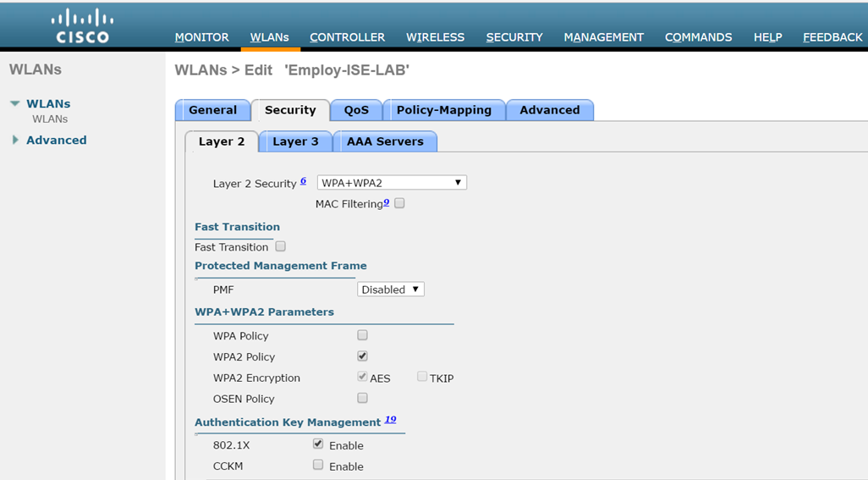Click the 'WPA+WPA2 Parameters' section heading

tap(265, 312)
